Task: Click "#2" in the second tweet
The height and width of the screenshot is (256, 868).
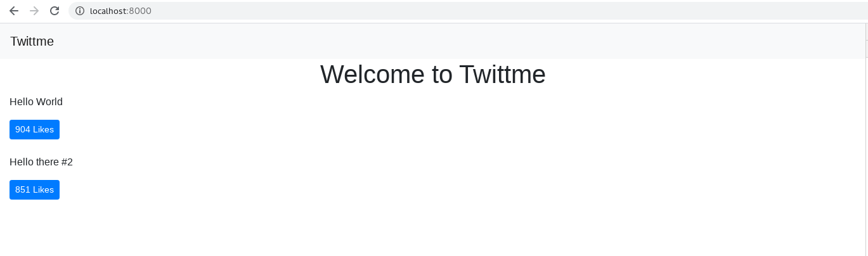Action: (67, 162)
